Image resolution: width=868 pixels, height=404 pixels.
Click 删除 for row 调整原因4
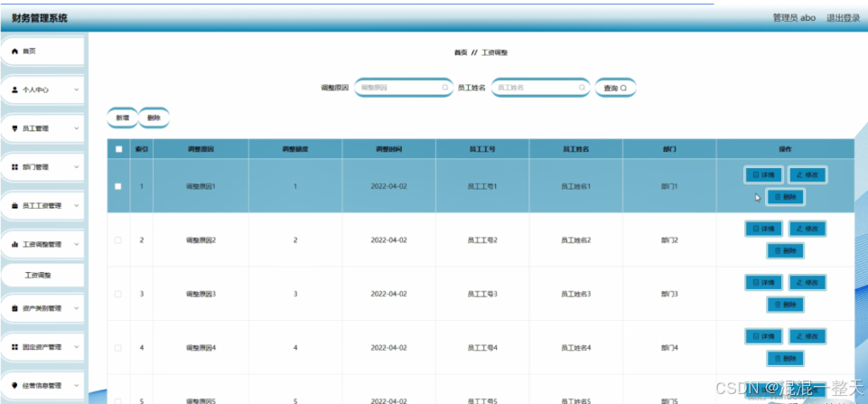[785, 358]
